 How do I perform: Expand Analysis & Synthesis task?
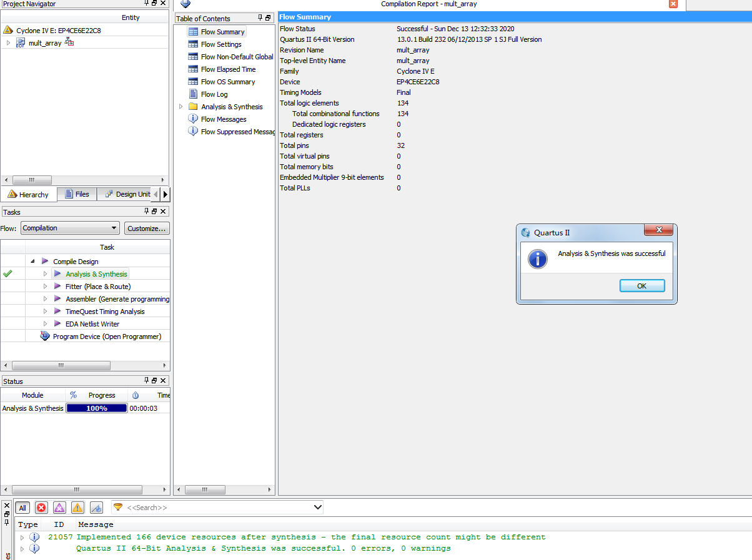(46, 273)
